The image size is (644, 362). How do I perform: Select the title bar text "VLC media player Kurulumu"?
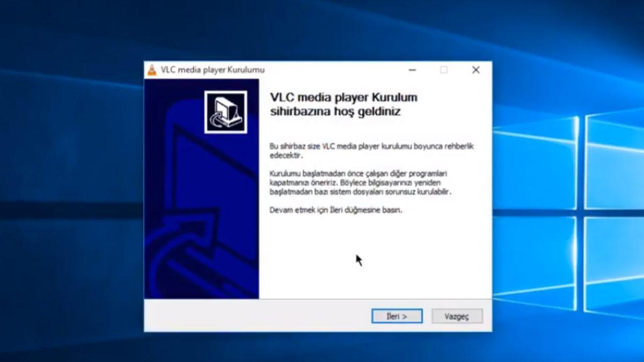pos(213,69)
